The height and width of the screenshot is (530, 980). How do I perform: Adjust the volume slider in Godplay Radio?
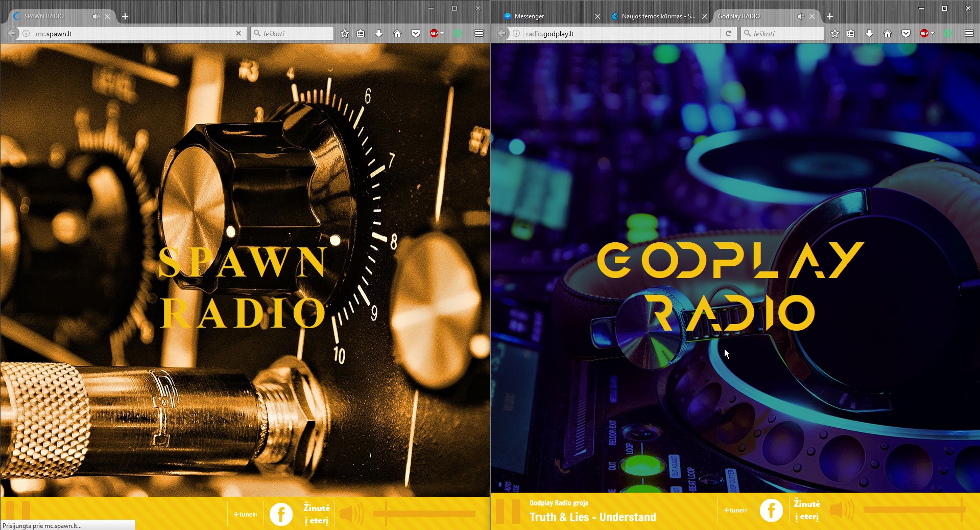(x=915, y=510)
